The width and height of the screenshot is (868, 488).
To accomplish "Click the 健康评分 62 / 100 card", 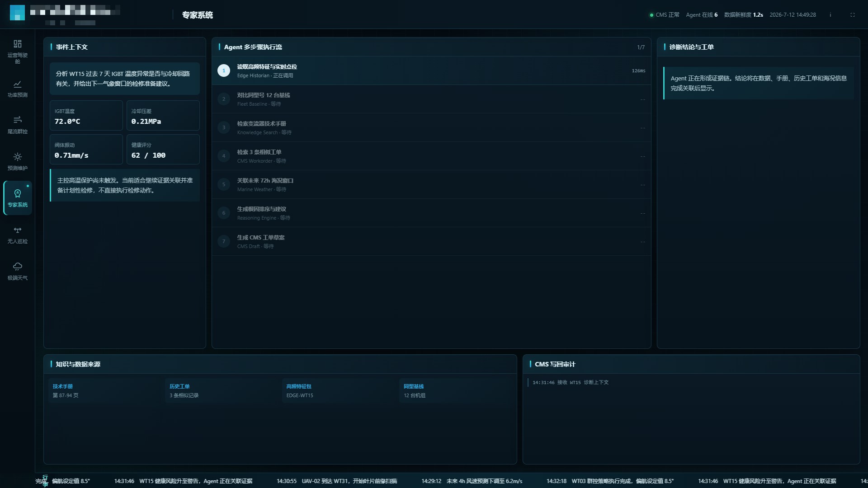I will [163, 150].
